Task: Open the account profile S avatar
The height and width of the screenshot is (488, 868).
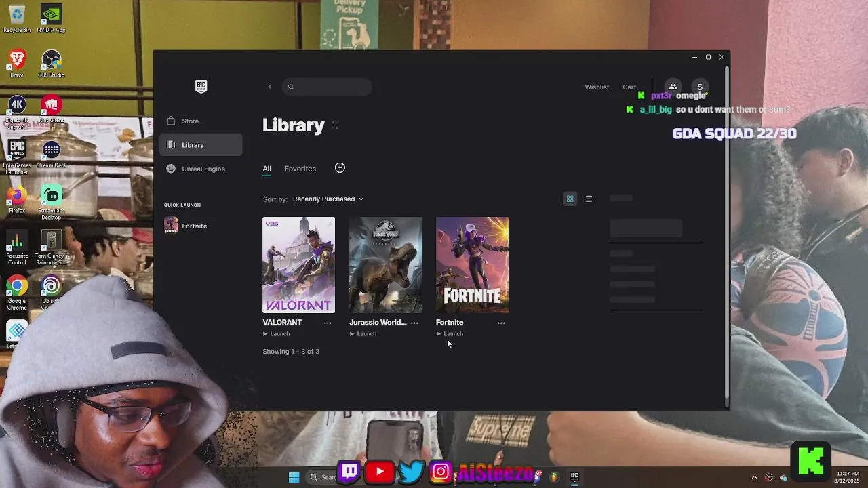Action: [x=700, y=87]
